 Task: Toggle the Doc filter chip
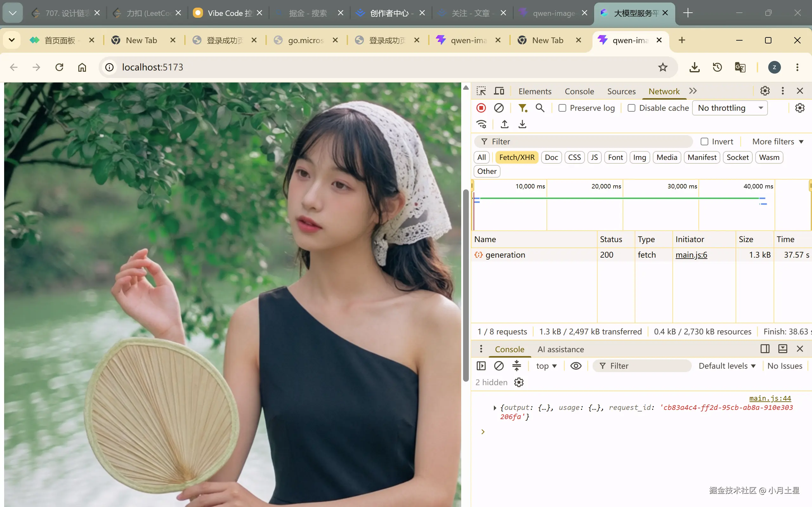pos(551,157)
